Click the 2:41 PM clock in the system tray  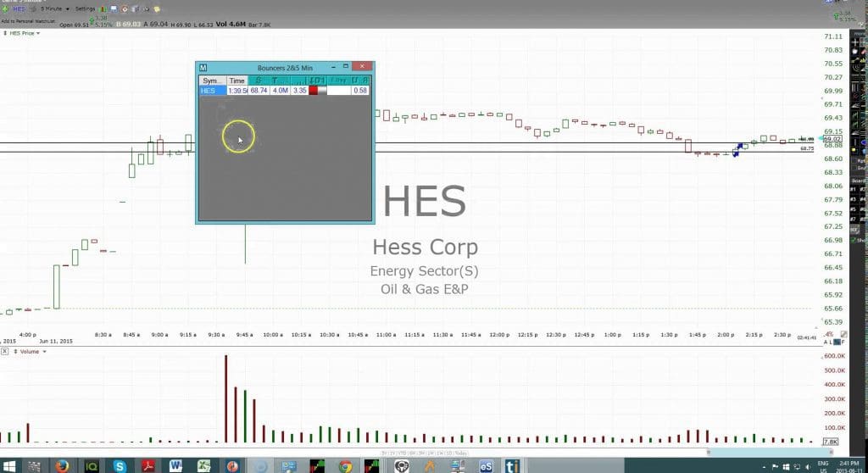coord(849,463)
